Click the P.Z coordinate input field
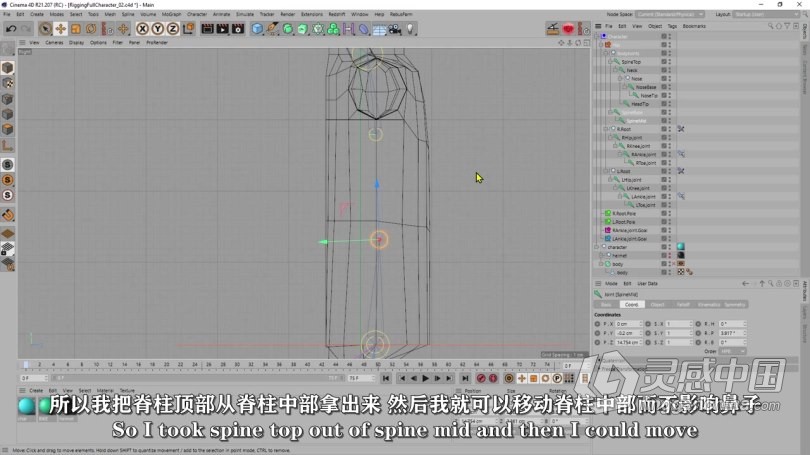 click(x=628, y=342)
